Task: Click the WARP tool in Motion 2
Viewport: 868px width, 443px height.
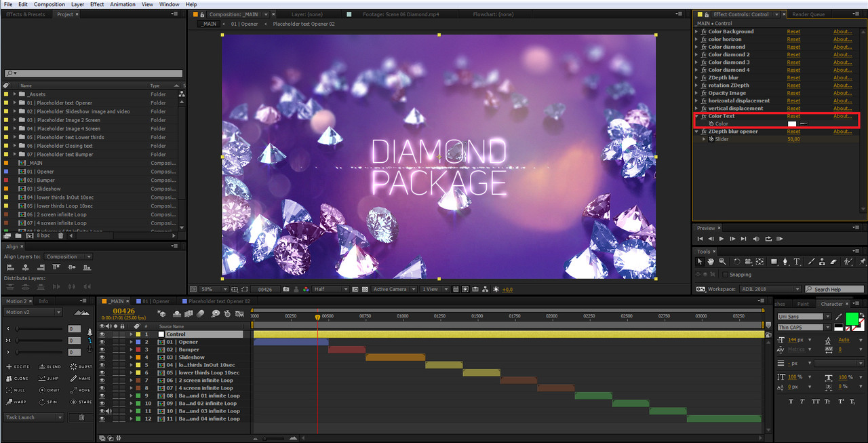Action: [x=16, y=402]
